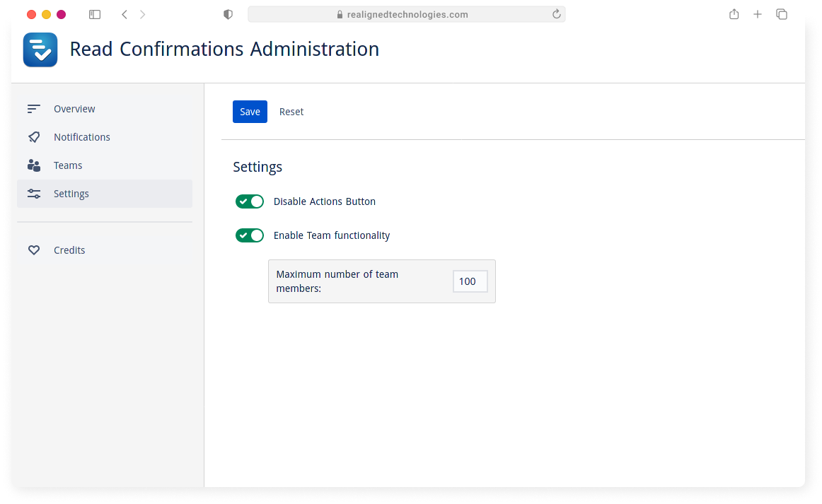Click the Teams people icon
Viewport: 822px width, 504px height.
[33, 165]
